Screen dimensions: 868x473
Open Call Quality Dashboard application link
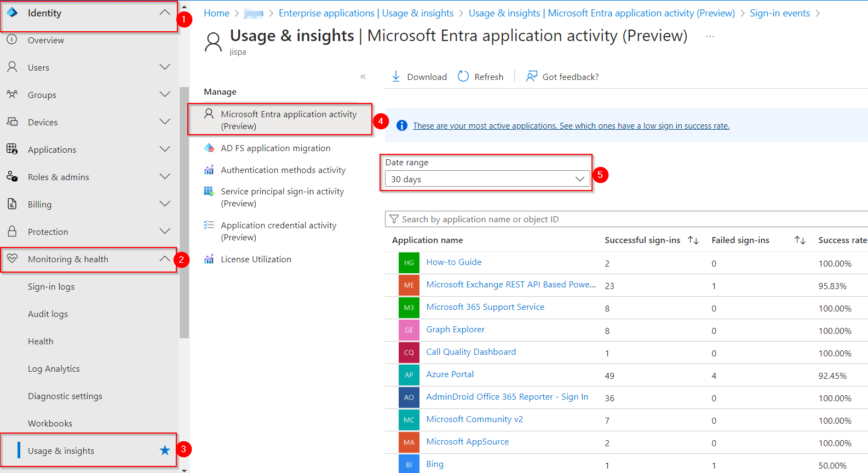click(471, 351)
